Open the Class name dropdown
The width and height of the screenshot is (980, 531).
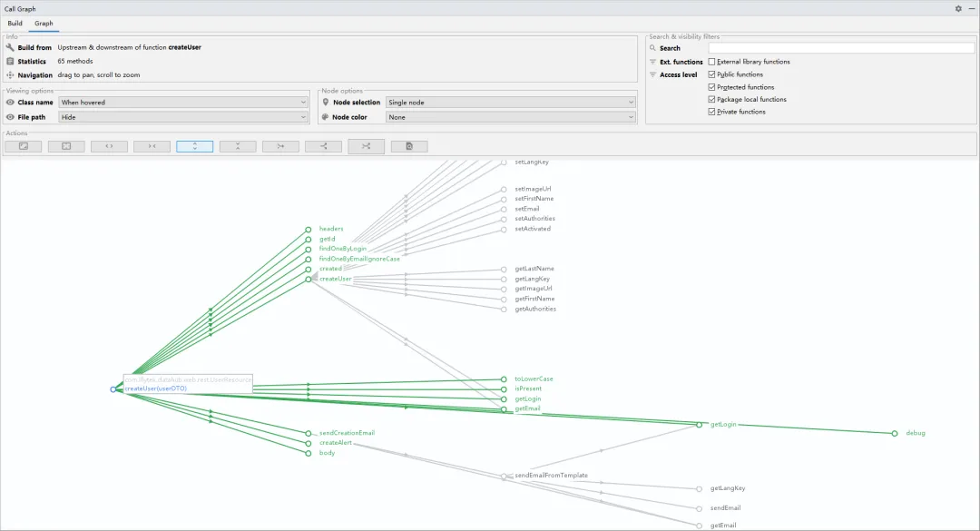(x=183, y=102)
